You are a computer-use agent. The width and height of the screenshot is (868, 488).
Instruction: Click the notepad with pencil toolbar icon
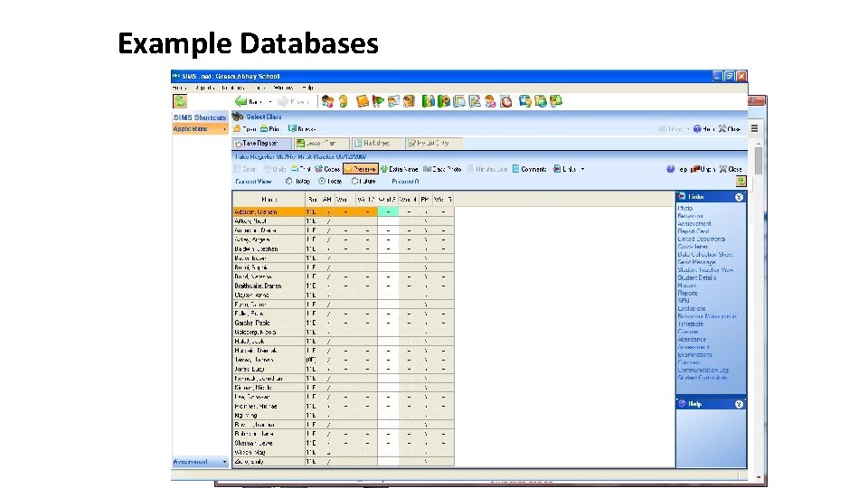point(475,101)
